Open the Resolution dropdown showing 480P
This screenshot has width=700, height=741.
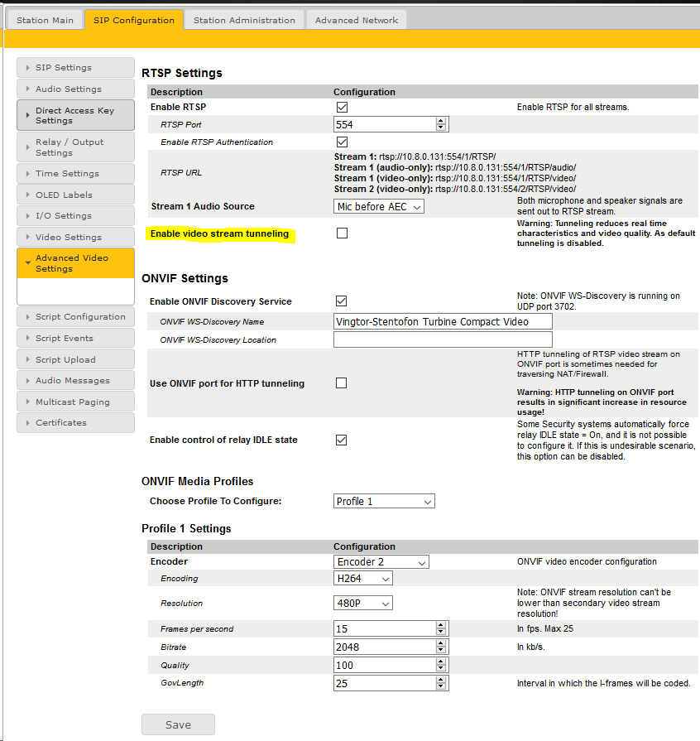point(363,604)
